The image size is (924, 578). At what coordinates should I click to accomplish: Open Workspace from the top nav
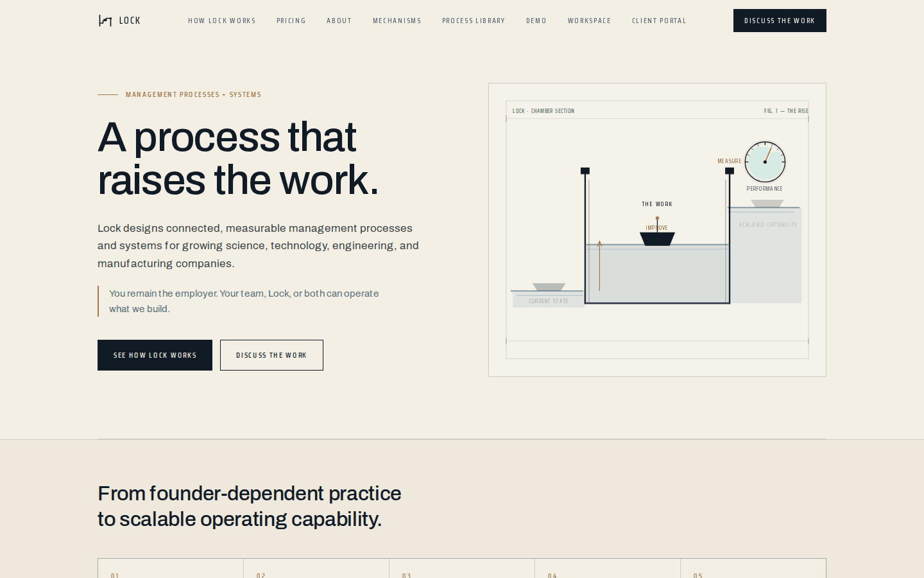[x=590, y=21]
